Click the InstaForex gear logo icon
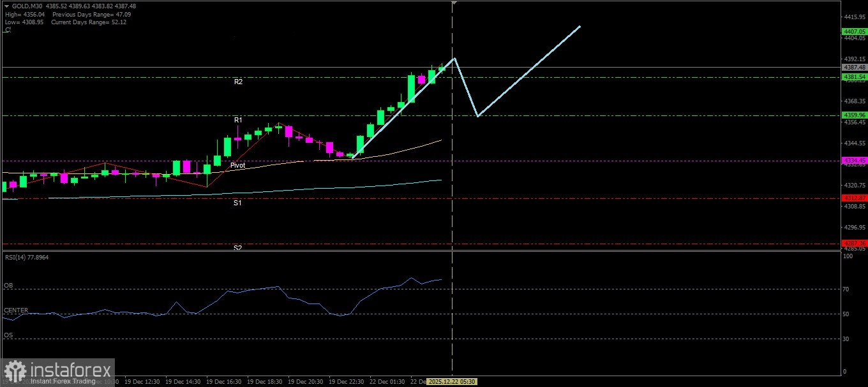Viewport: 868px width, 387px height. (x=14, y=371)
